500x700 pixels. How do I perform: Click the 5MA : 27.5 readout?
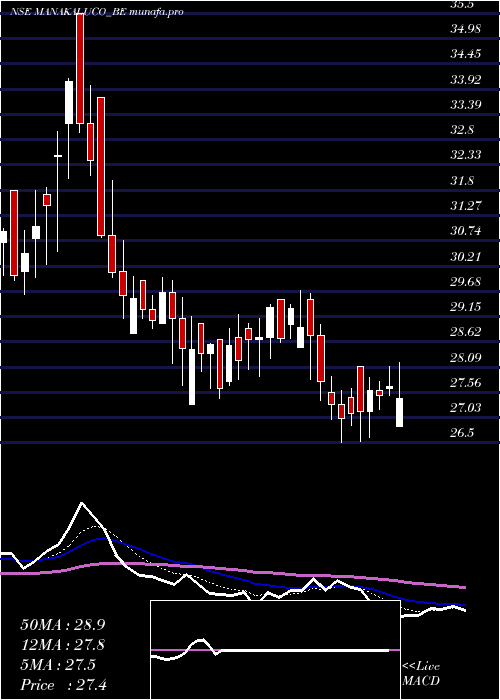pos(58,665)
